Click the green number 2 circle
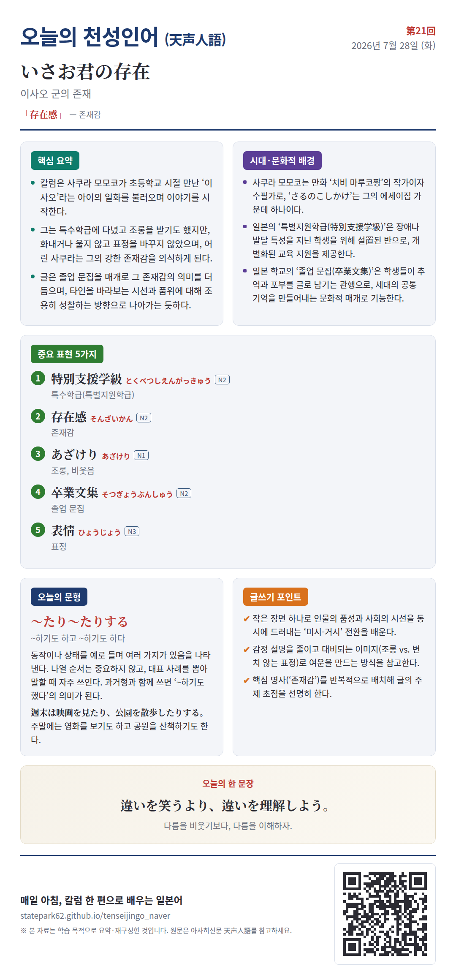Screen dimensions: 456x980 point(38,416)
